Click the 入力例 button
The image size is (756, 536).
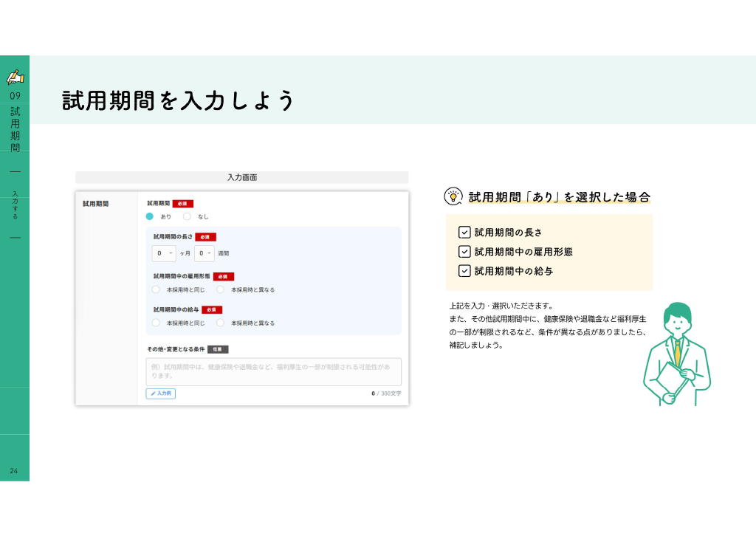click(160, 394)
